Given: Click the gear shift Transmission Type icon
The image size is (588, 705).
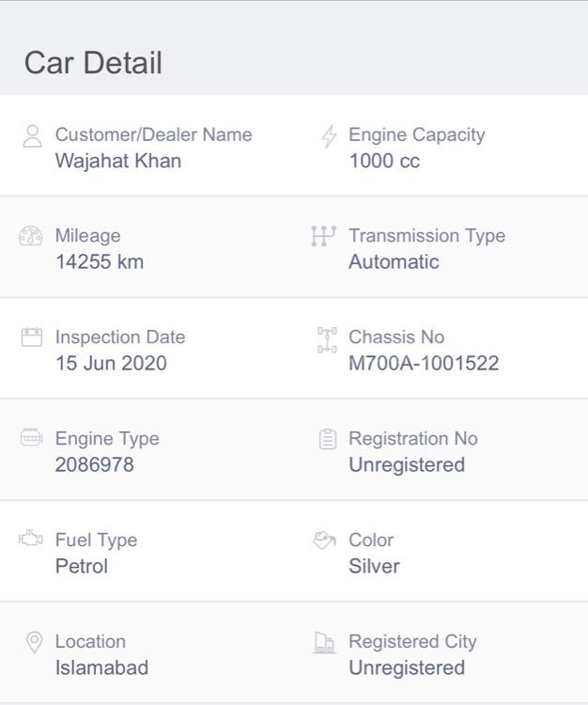Looking at the screenshot, I should [x=323, y=236].
